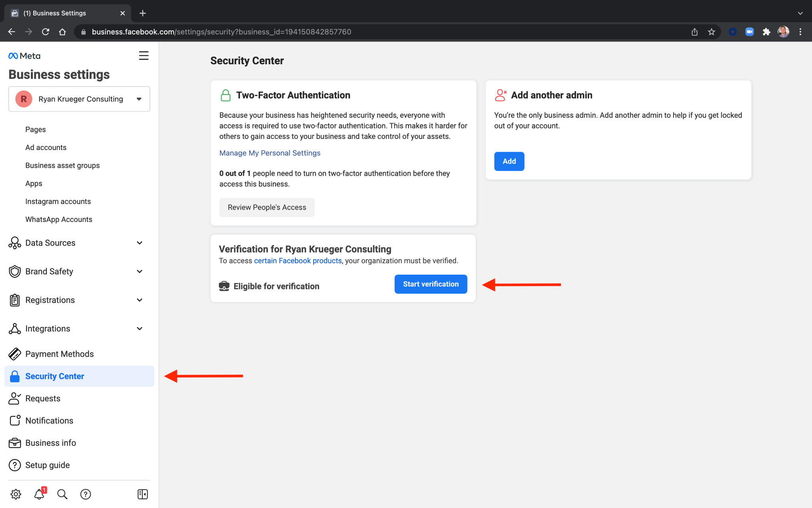
Task: Open WhatsApp Accounts
Action: point(59,219)
